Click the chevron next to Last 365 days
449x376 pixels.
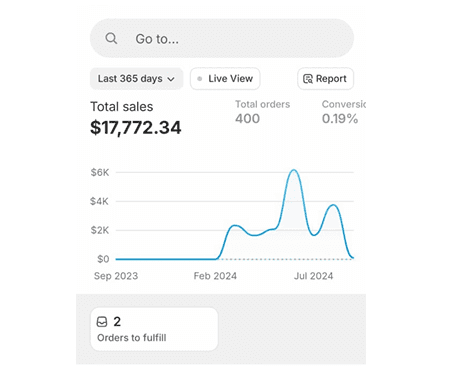(171, 79)
